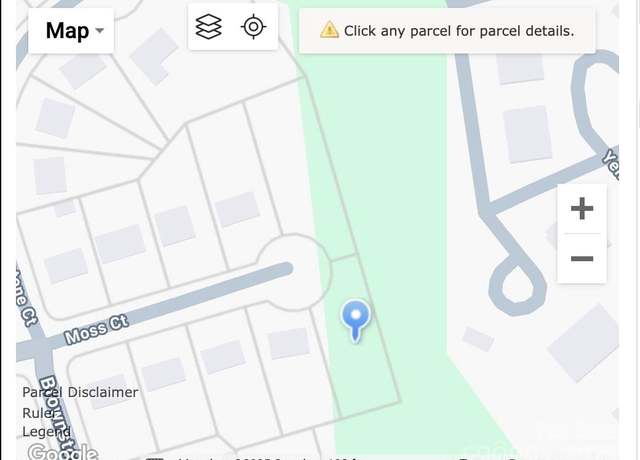Click the small caret next to Map
Screen dimensions: 640x460
100,31
